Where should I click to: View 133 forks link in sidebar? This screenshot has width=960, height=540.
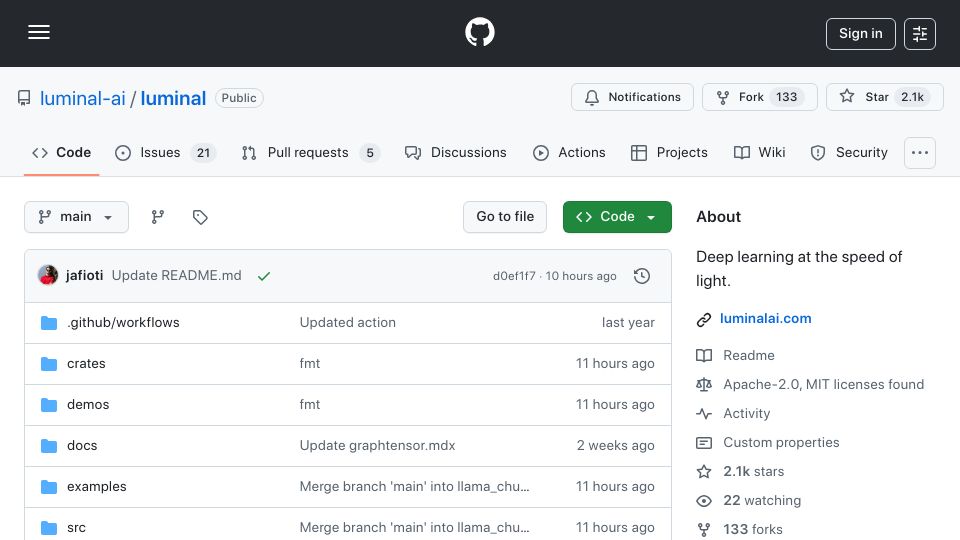pos(753,530)
